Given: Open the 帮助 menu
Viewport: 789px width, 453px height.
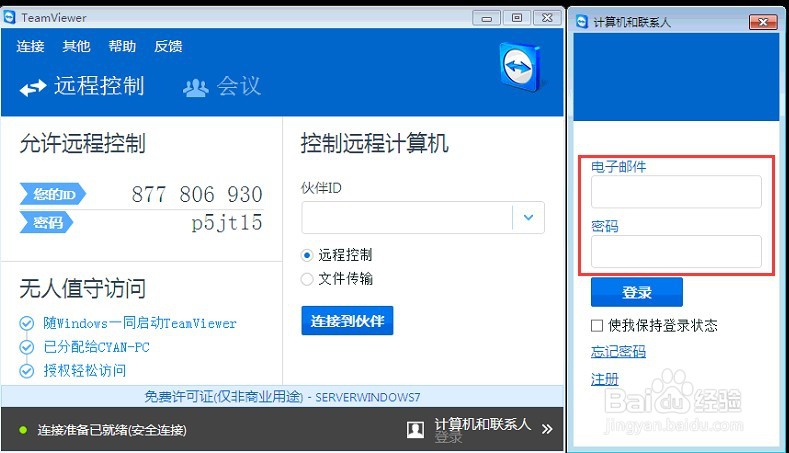Looking at the screenshot, I should pyautogui.click(x=122, y=46).
